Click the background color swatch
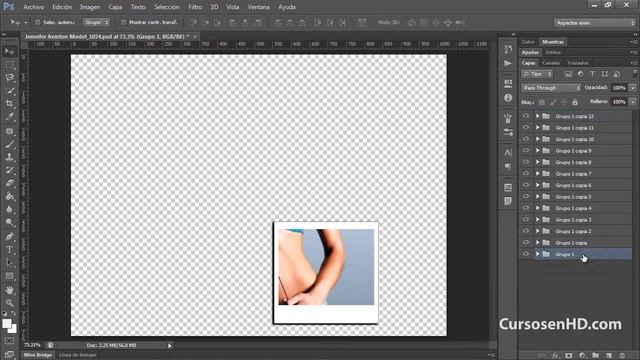The image size is (640, 360). [14, 329]
